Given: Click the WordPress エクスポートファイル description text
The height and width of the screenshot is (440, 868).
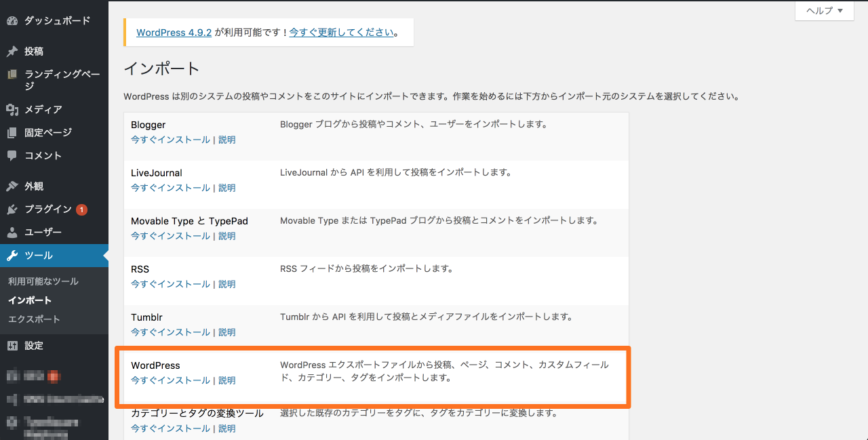Looking at the screenshot, I should [444, 372].
